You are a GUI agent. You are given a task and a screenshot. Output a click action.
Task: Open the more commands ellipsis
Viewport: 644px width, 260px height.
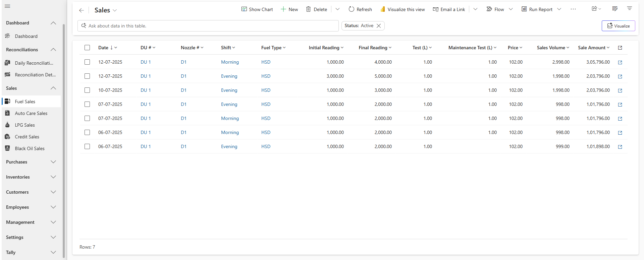click(573, 9)
